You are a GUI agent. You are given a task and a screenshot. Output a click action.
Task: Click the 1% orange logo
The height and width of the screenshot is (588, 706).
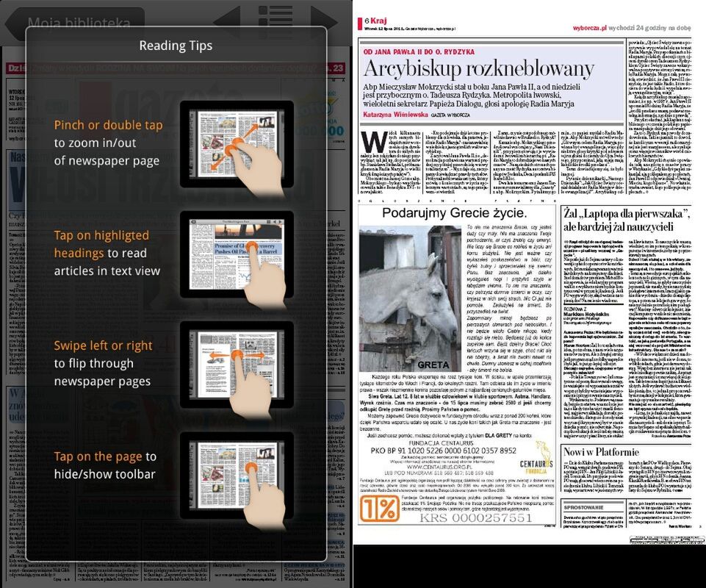click(379, 509)
